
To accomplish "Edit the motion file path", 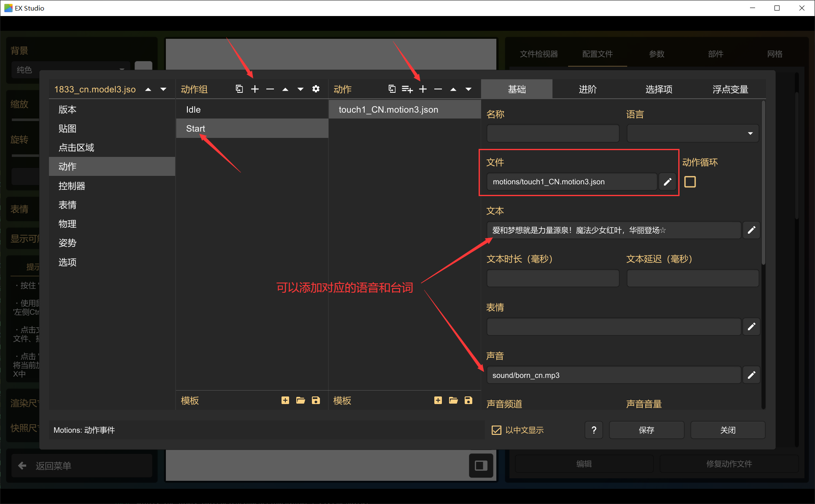I will coord(667,182).
